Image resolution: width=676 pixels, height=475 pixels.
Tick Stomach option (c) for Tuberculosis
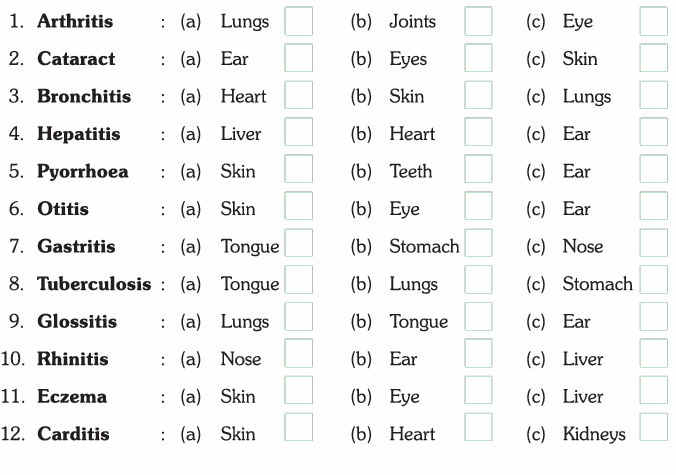(x=653, y=281)
